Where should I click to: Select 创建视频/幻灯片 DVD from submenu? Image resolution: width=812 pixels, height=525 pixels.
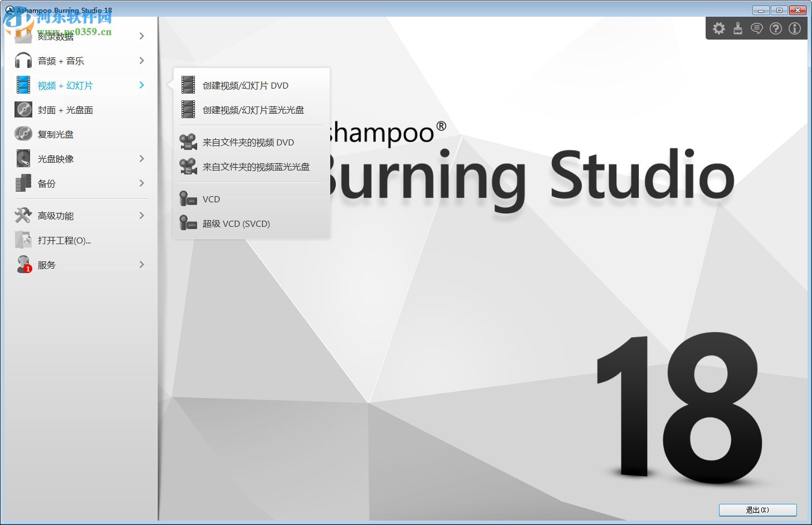(245, 85)
